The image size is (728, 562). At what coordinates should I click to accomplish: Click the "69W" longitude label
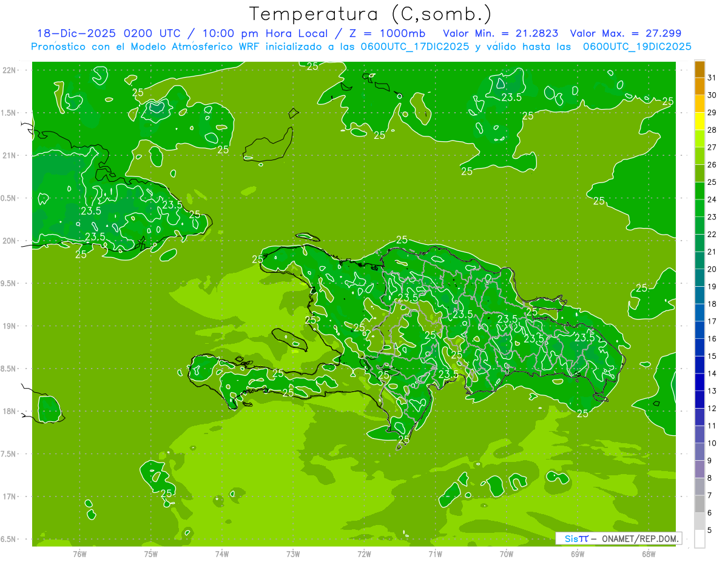point(578,554)
